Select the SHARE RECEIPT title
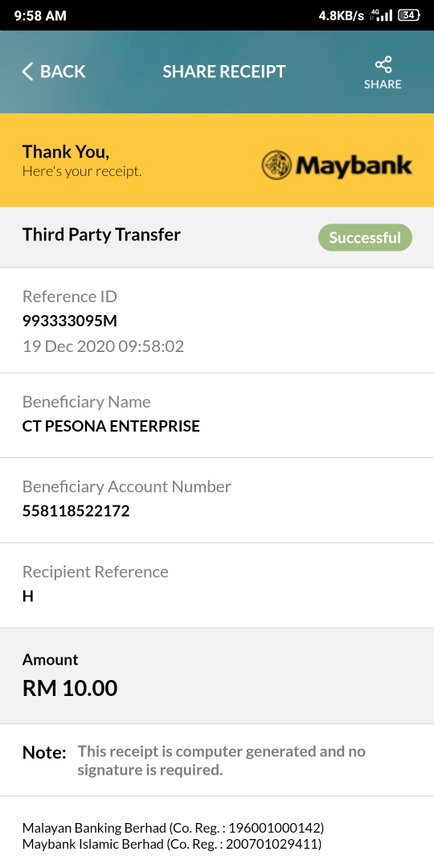 (224, 72)
